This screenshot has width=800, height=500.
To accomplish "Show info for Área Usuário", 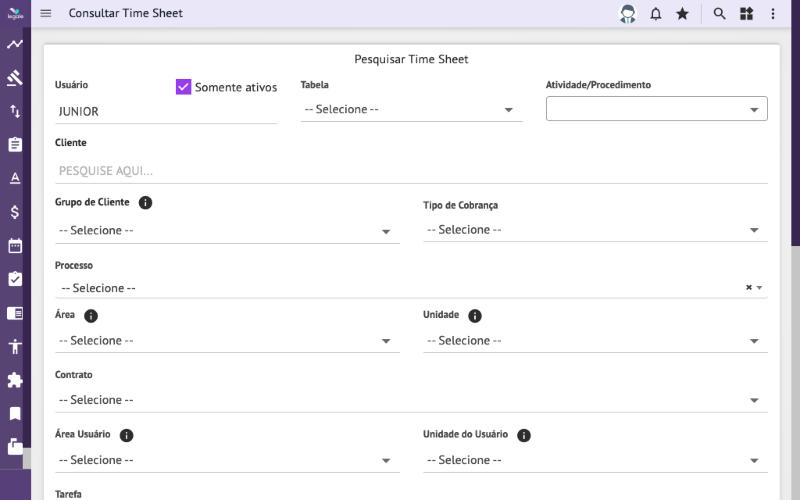I will coord(127,435).
